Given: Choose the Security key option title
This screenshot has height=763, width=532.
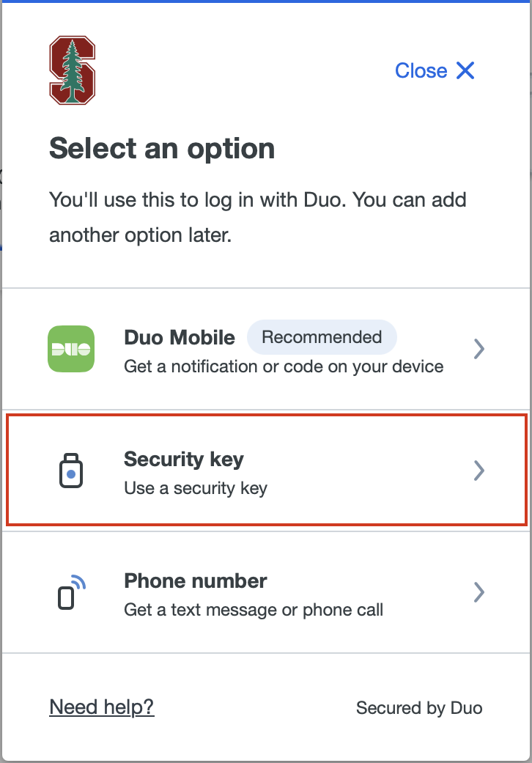Looking at the screenshot, I should click(184, 460).
